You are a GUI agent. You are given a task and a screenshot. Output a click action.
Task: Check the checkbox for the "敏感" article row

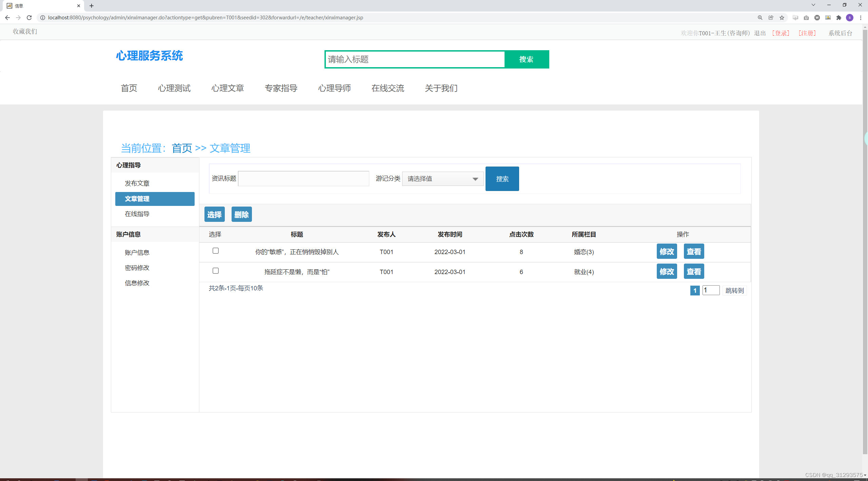pyautogui.click(x=215, y=251)
